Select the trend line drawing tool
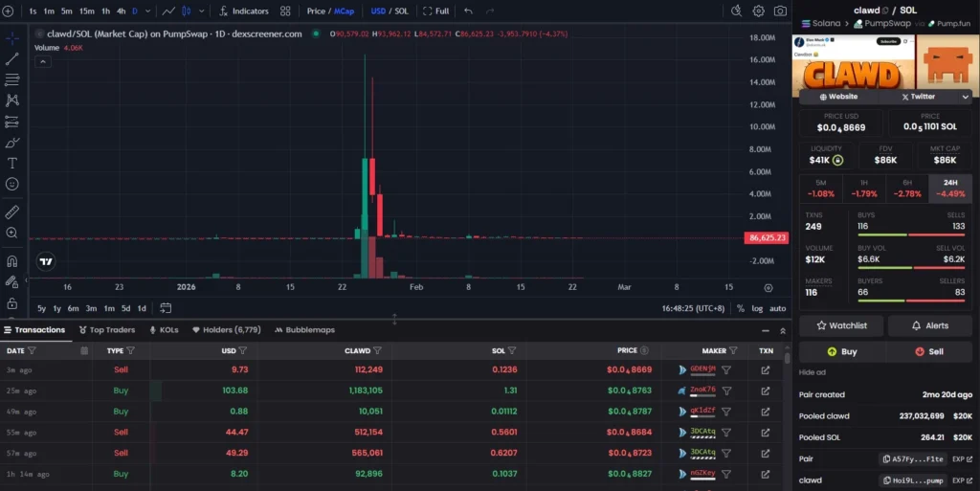Viewport: 980px width, 491px height. [12, 59]
